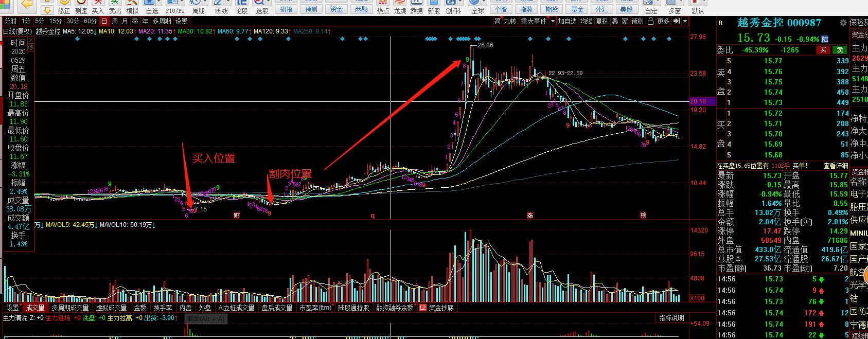868x339 pixels.
Task: Click 加自选 add to watchlist
Action: (x=568, y=21)
